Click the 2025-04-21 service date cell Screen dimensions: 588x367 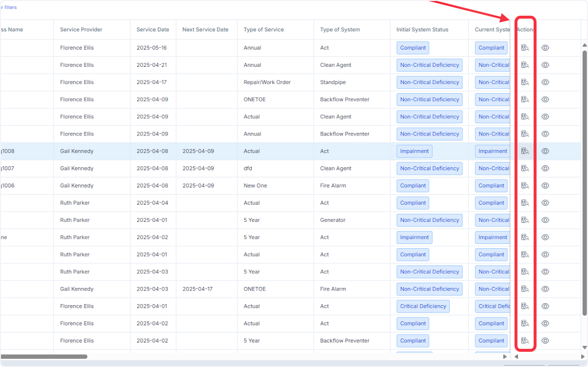152,65
